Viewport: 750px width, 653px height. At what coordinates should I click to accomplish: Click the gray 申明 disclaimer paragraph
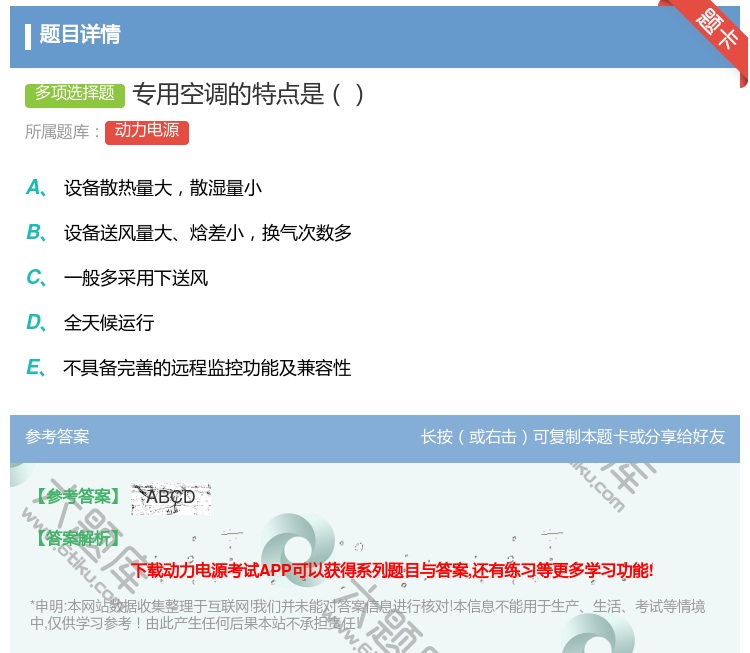(x=367, y=615)
